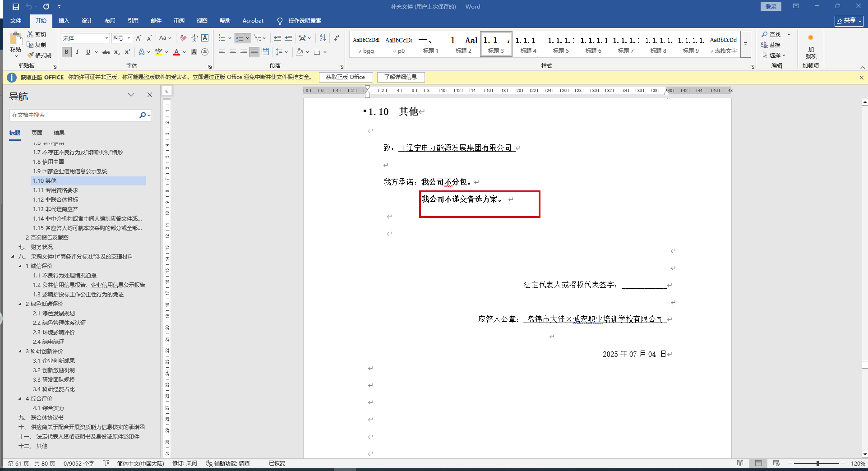Viewport: 868px width, 471px height.
Task: Apply strikethrough formatting
Action: (x=106, y=52)
